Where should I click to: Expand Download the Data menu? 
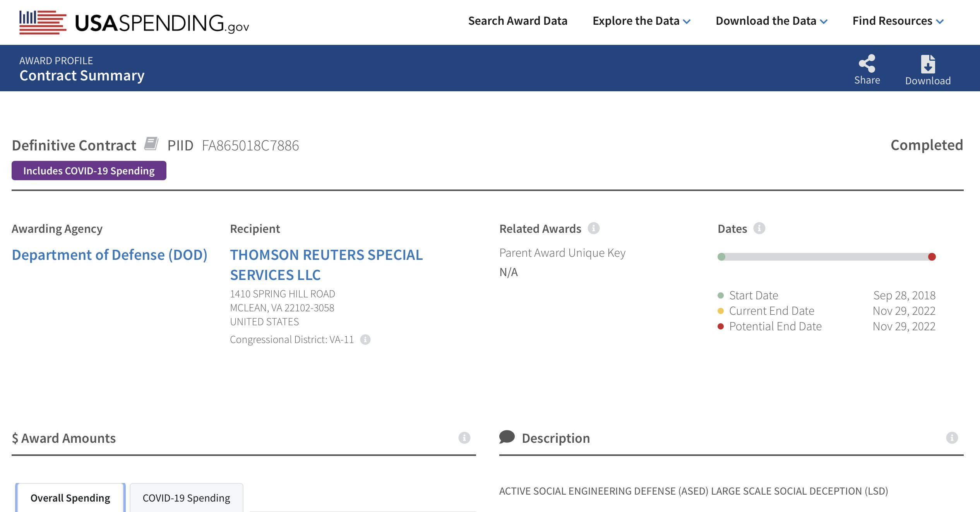click(771, 21)
